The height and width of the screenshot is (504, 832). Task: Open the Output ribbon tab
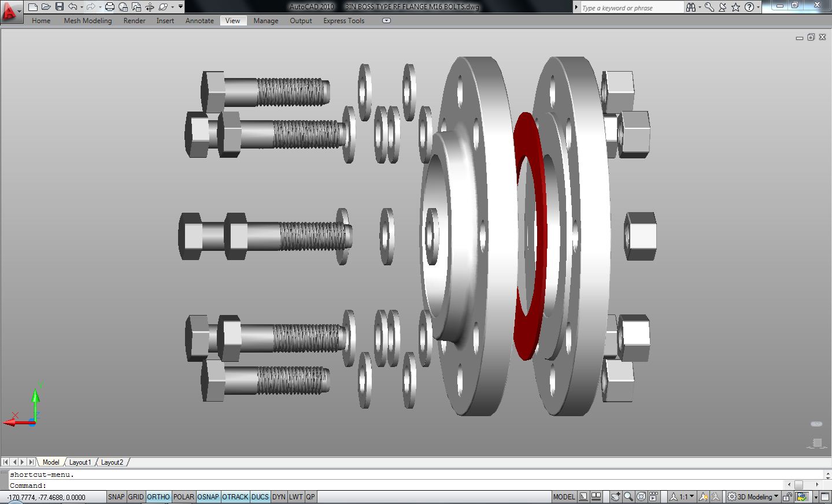301,21
